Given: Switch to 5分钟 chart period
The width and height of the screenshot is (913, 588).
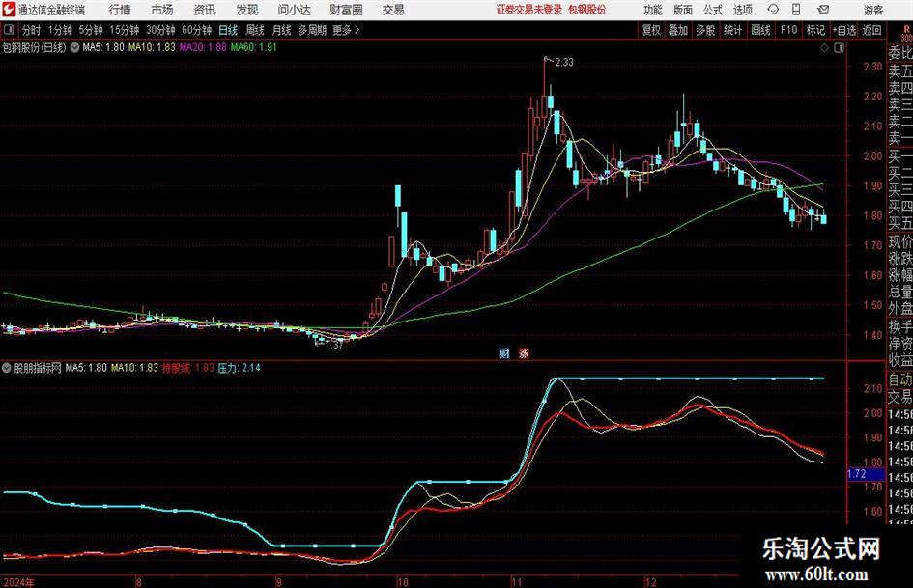Looking at the screenshot, I should (90, 30).
